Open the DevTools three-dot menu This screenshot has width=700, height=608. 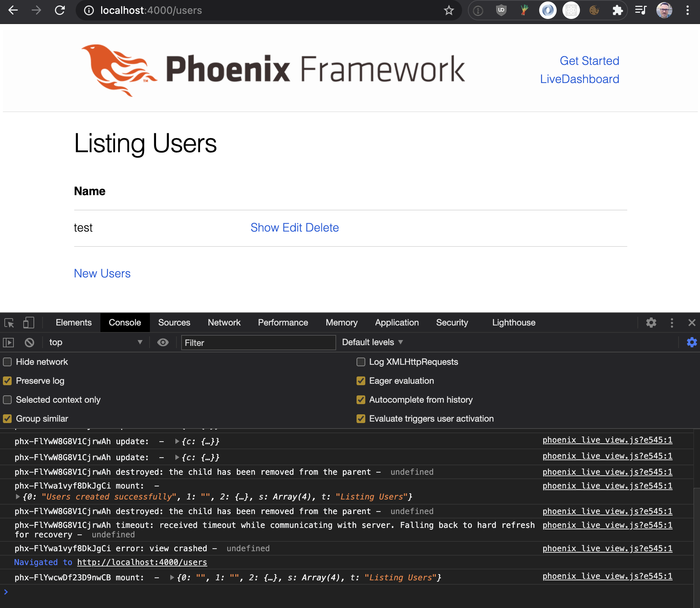pyautogui.click(x=672, y=323)
